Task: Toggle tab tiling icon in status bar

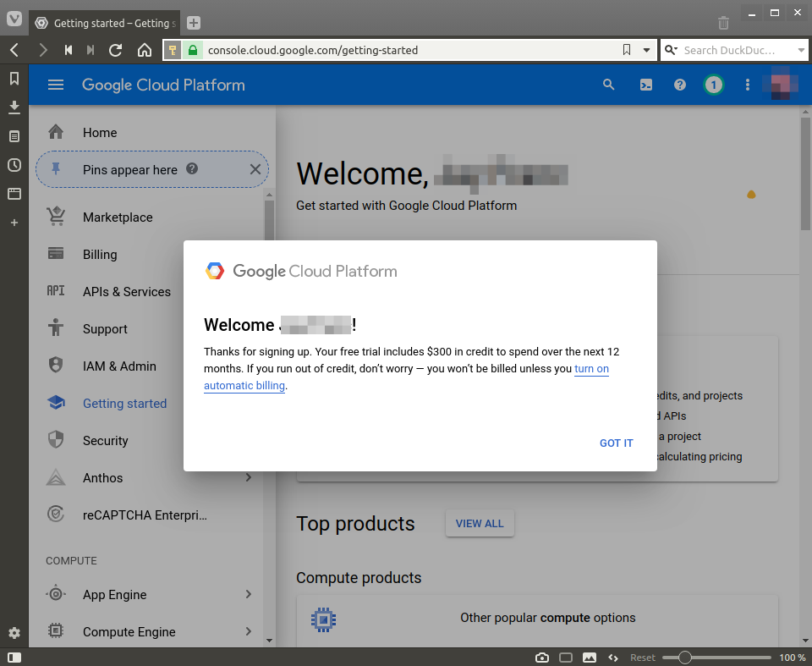Action: (566, 658)
